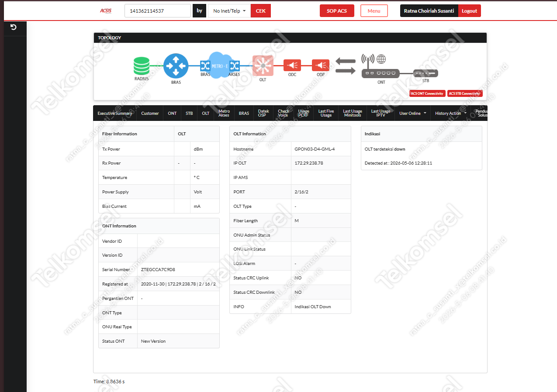Click the hostname value GPON03-D4-GML-4
The height and width of the screenshot is (392, 557).
click(315, 149)
